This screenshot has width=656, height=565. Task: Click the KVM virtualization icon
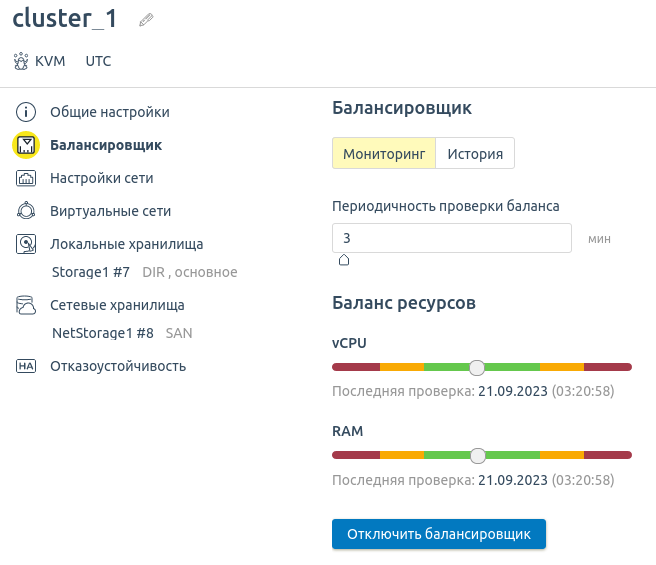(x=21, y=61)
